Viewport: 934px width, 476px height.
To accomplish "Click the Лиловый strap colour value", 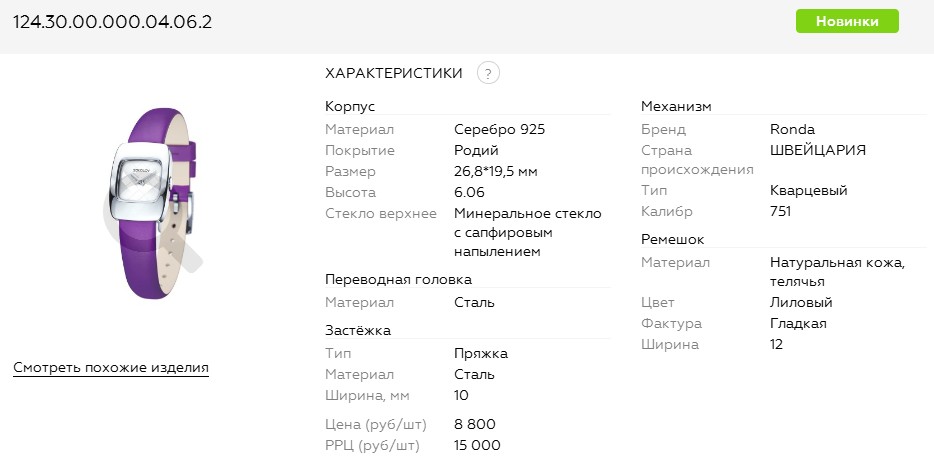I will [801, 302].
